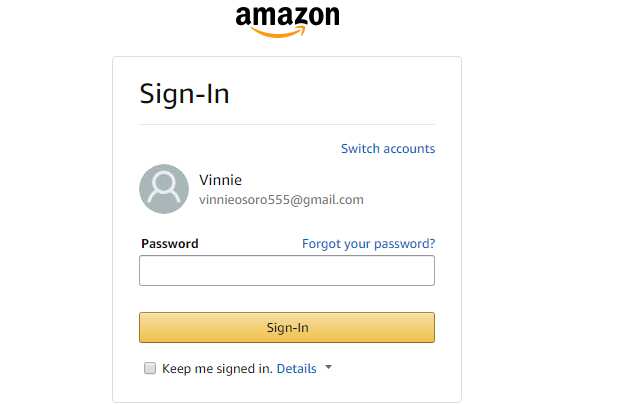The width and height of the screenshot is (627, 404).
Task: Open the 'Forgot your password?' link
Action: tap(368, 244)
